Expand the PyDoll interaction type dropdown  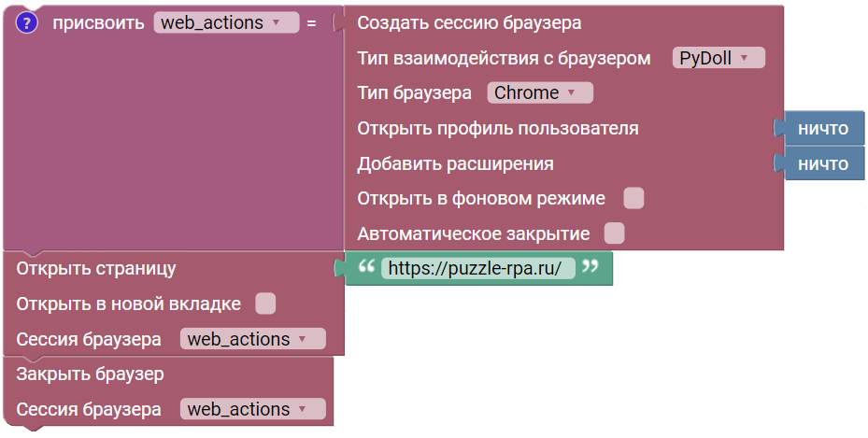[718, 58]
